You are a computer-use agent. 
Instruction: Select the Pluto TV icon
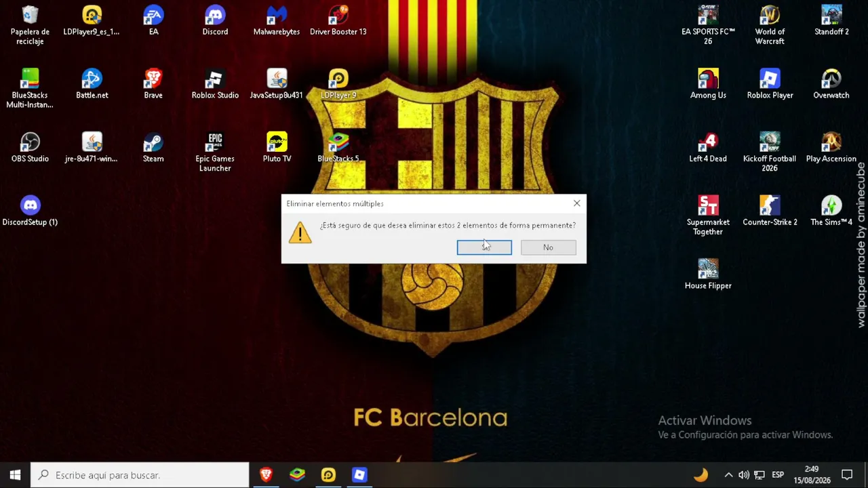coord(277,148)
